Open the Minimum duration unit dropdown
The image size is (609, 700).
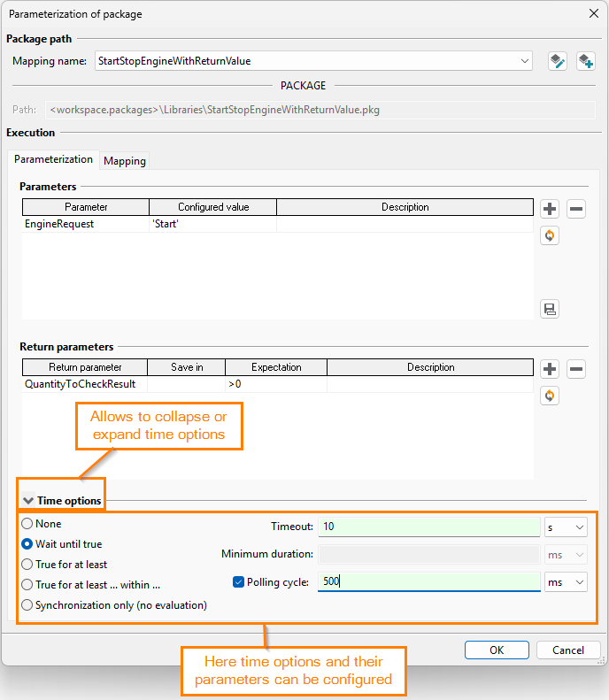point(566,555)
